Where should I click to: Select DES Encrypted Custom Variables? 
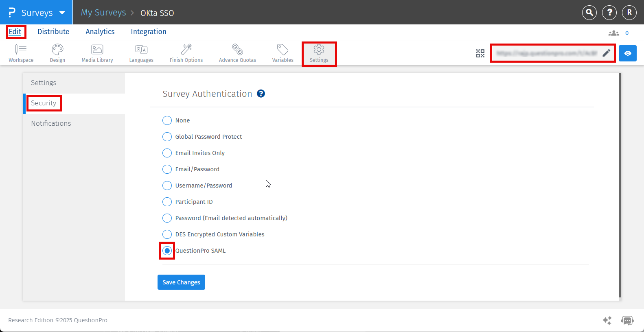167,234
